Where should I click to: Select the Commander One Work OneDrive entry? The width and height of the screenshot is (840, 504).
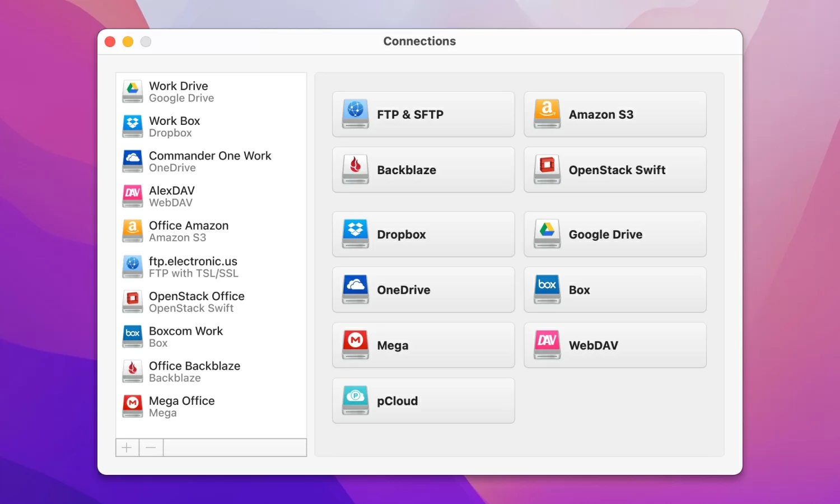point(196,161)
